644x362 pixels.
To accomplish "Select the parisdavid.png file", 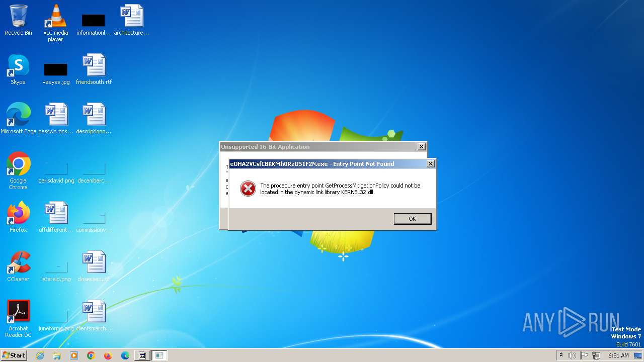I will 56,172.
